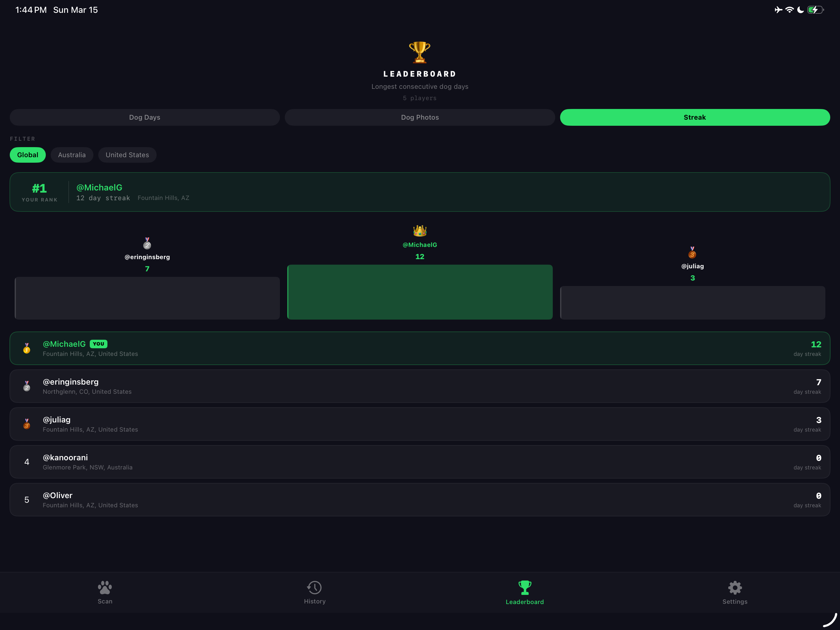Open @juliag leaderboard row
Image resolution: width=840 pixels, height=630 pixels.
(420, 424)
